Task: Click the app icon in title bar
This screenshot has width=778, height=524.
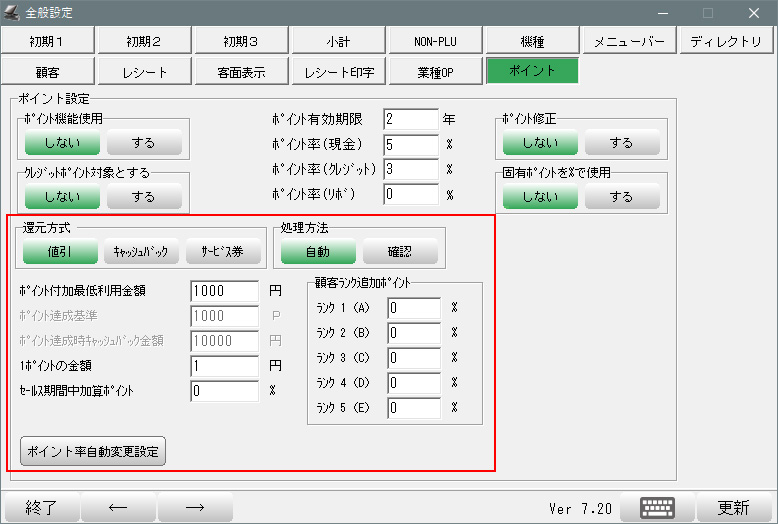Action: tap(13, 13)
